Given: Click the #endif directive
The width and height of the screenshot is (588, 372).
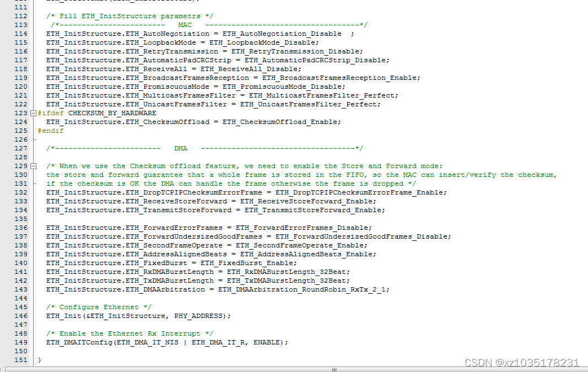Looking at the screenshot, I should [x=51, y=131].
